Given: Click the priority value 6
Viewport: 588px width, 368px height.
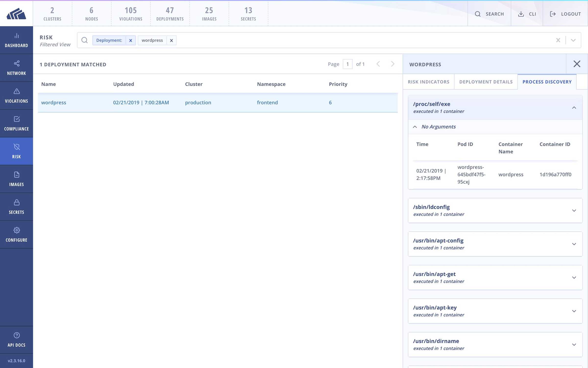Looking at the screenshot, I should [330, 103].
